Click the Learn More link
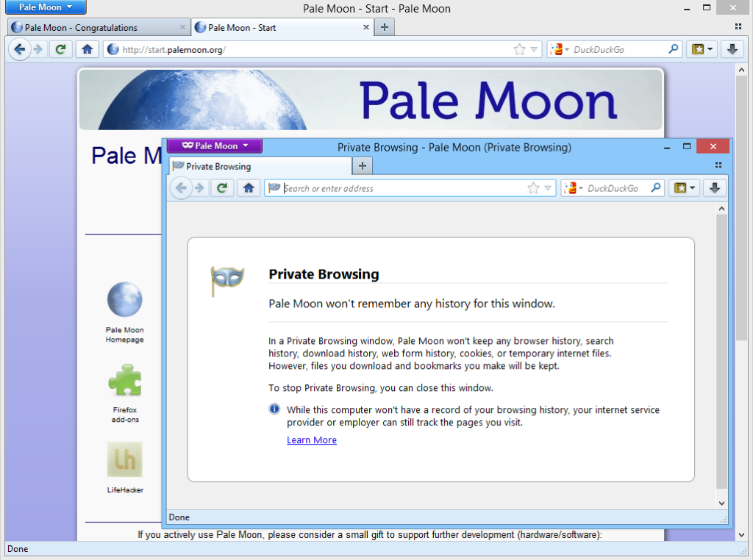Viewport: 753px width, 560px height. coord(312,439)
